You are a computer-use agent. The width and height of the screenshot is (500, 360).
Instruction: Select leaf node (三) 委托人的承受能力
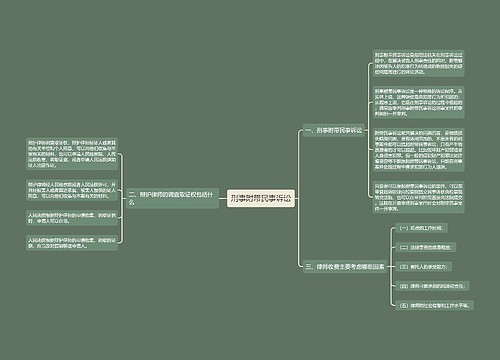424,267
